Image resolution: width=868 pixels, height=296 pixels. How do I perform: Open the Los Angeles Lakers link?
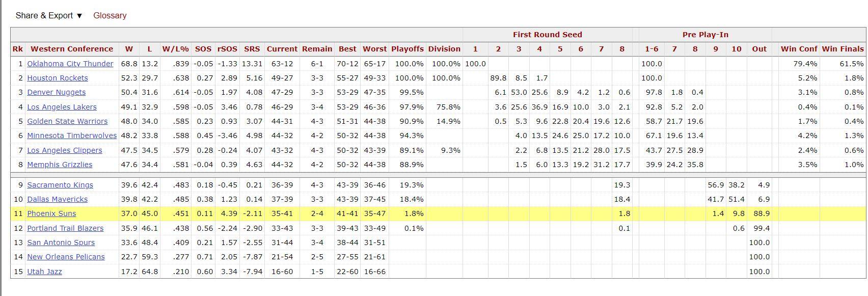click(x=62, y=107)
